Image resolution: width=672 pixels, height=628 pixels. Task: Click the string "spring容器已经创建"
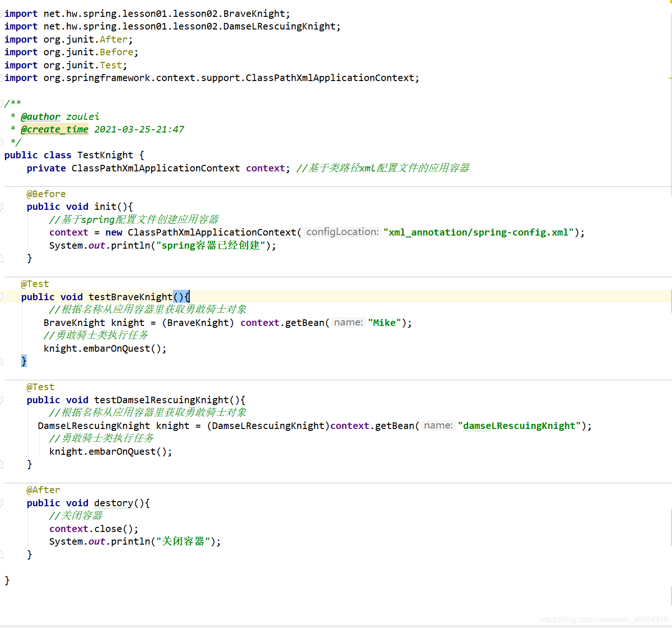pyautogui.click(x=211, y=245)
